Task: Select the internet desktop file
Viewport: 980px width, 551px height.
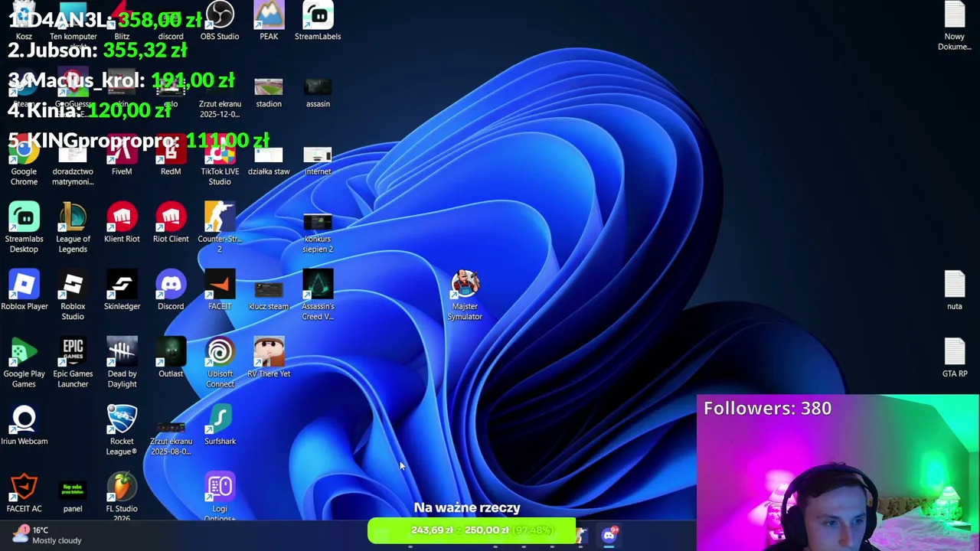Action: pyautogui.click(x=318, y=161)
